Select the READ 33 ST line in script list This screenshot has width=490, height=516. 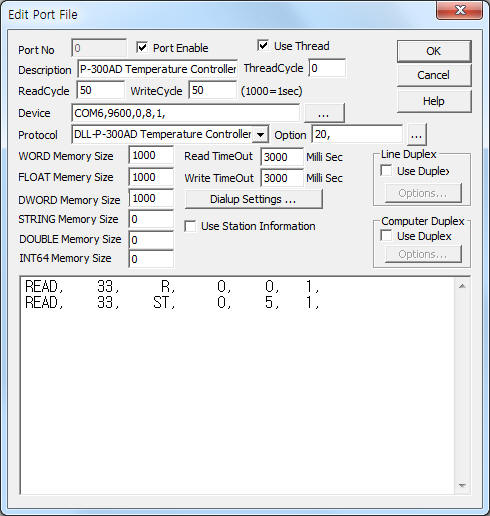[x=172, y=303]
